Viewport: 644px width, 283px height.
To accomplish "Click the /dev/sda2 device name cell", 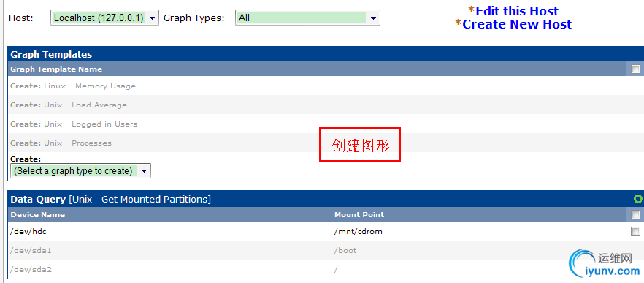I will coord(31,269).
